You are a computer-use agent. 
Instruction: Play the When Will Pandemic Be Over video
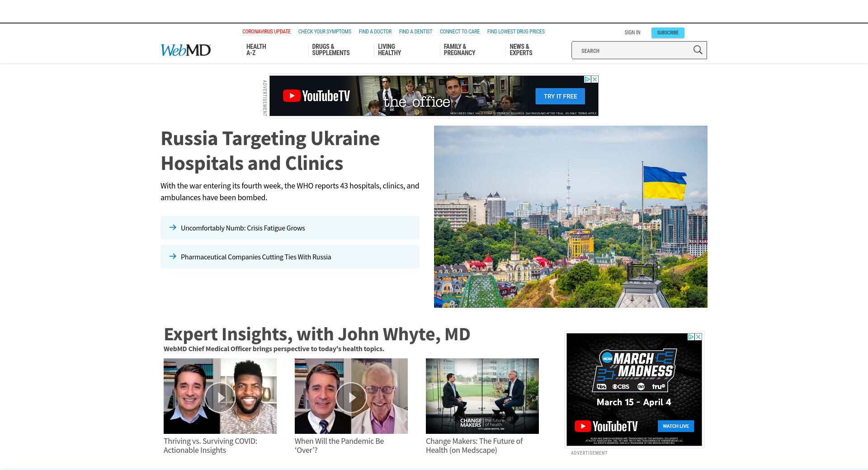[x=351, y=397]
